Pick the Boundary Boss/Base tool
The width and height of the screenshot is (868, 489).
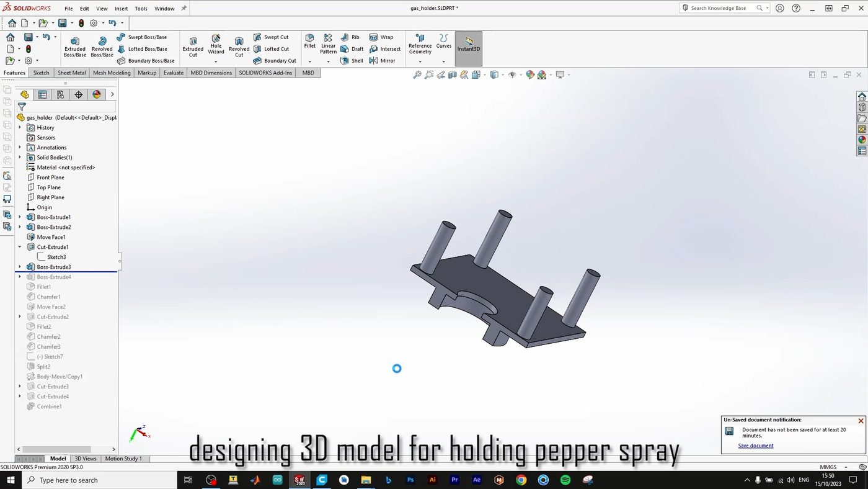click(146, 61)
